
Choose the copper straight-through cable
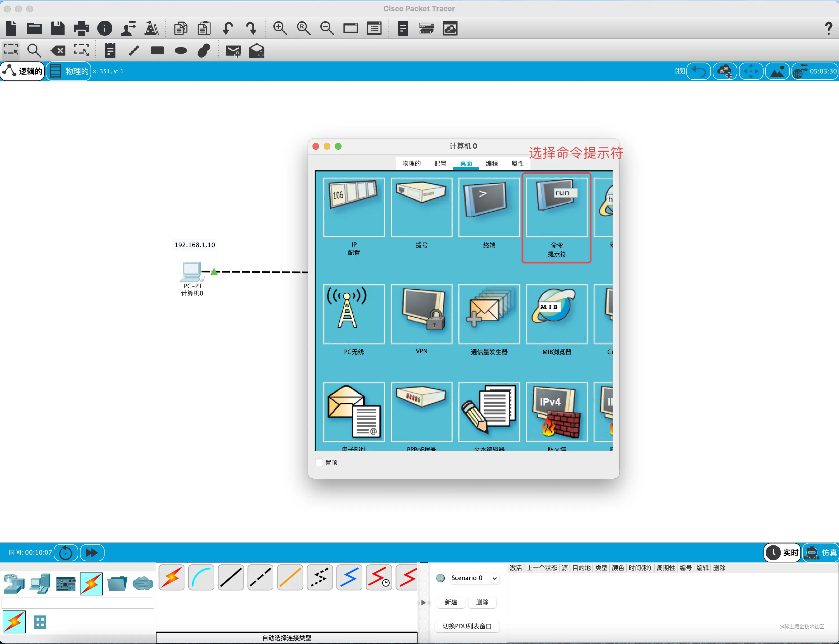(231, 577)
